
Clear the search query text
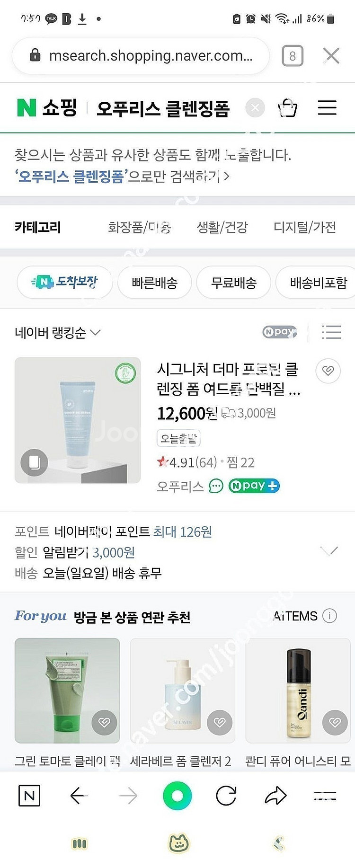tap(255, 108)
